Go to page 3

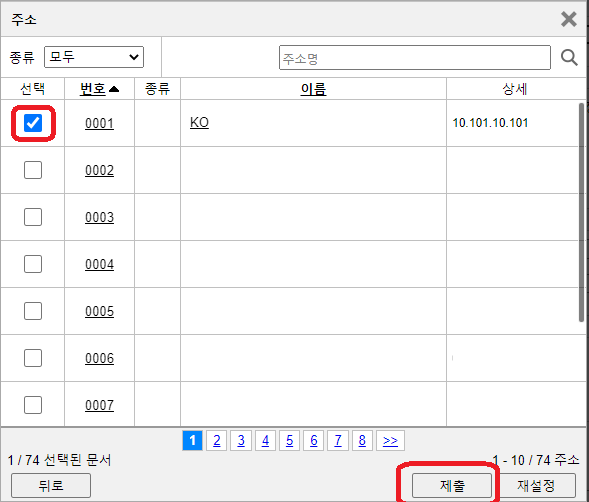[241, 440]
